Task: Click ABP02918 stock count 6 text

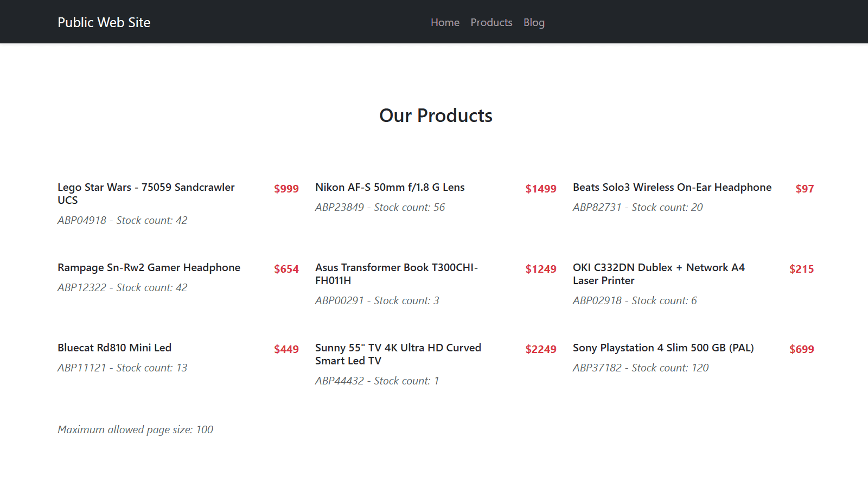Action: coord(635,300)
